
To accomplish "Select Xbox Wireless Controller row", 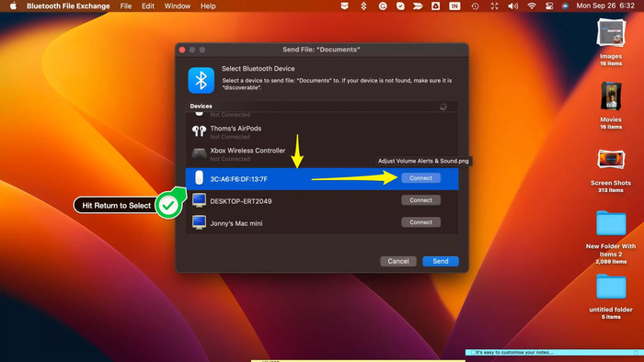I will point(322,153).
